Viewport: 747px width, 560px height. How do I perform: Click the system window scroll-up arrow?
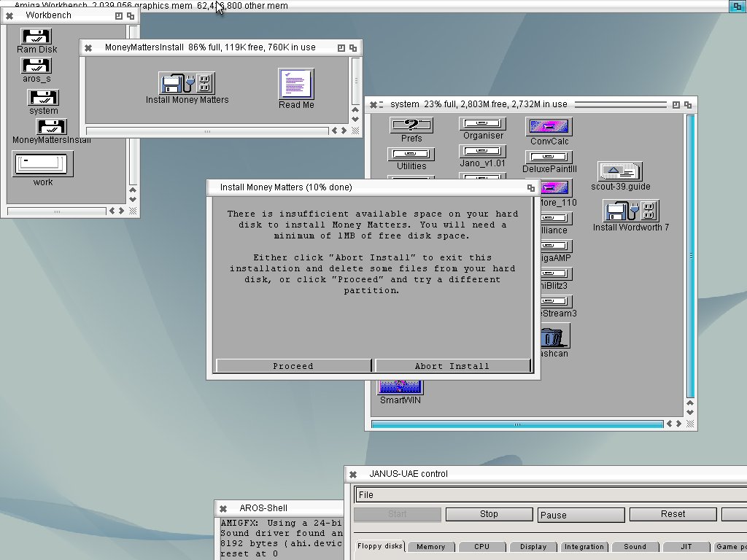pos(690,402)
